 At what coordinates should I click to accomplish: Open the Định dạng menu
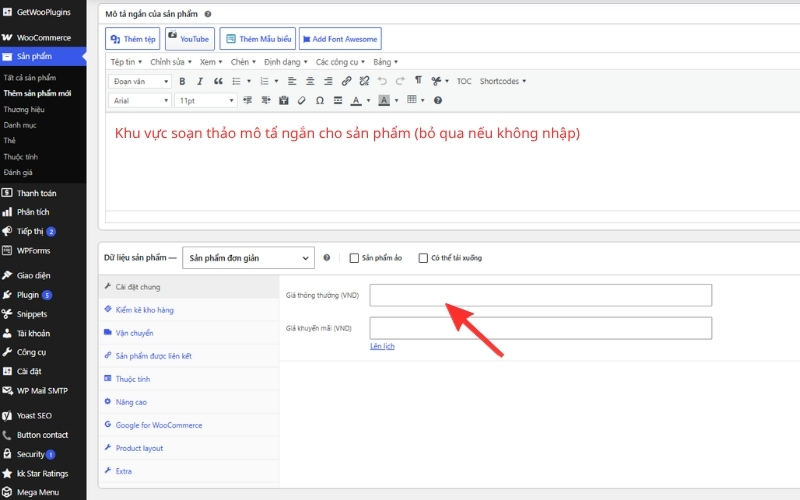pyautogui.click(x=285, y=62)
